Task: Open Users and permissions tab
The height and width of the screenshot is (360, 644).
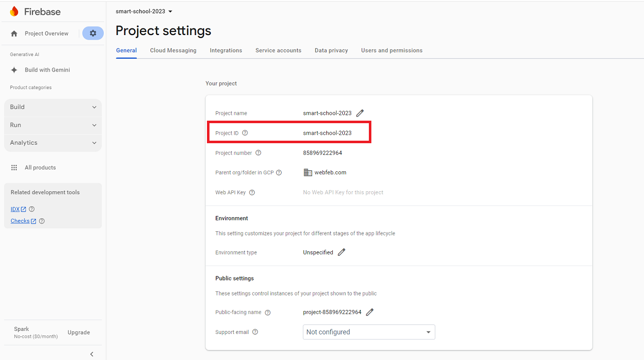Action: [391, 51]
